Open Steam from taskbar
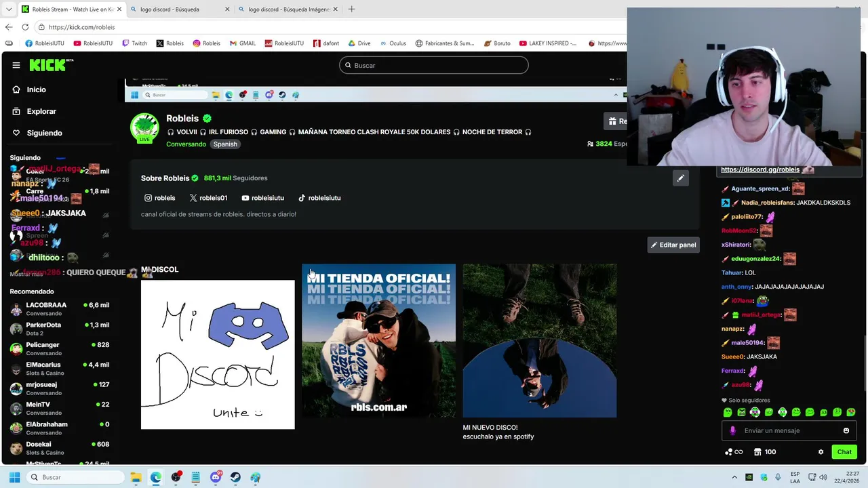The height and width of the screenshot is (488, 868). (x=235, y=477)
